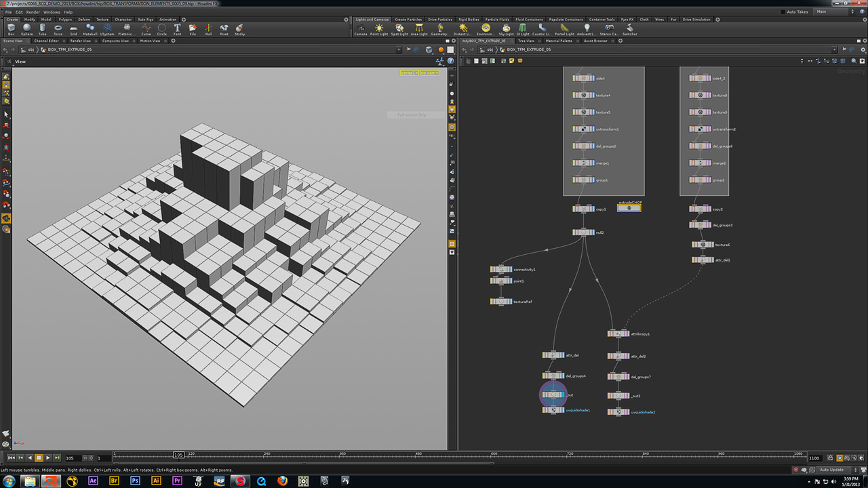Toggle the flag on the null2 node
Viewport: 868px width, 488px height.
tap(593, 232)
